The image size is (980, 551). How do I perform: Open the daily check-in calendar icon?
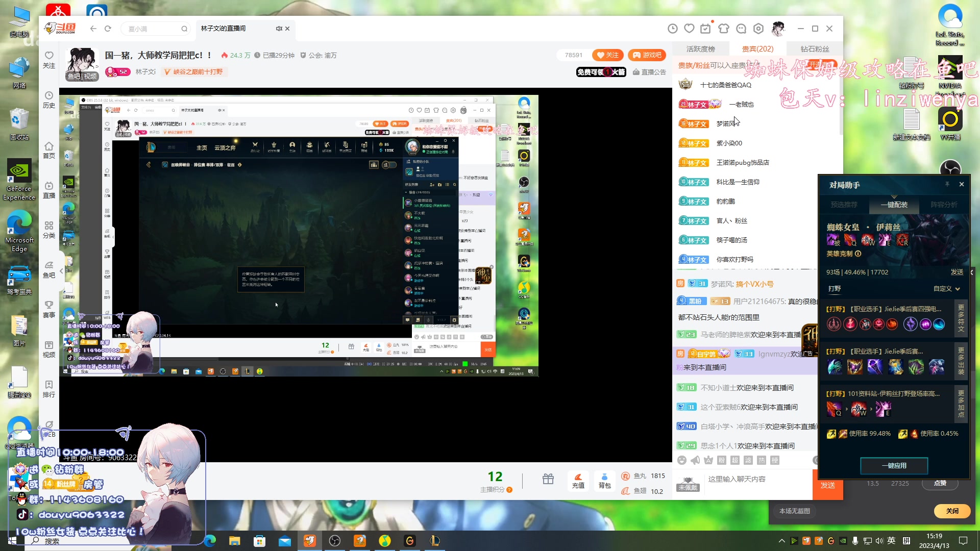(706, 29)
